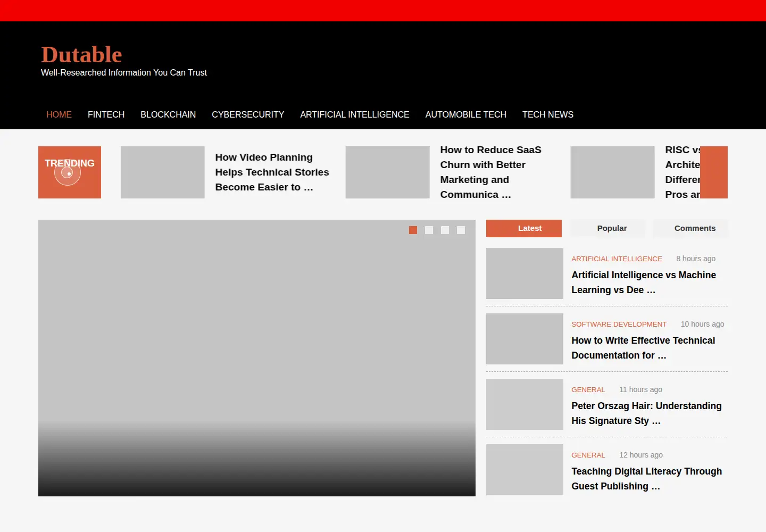
Task: Open thumbnail of Technical Documentation post
Action: click(524, 339)
